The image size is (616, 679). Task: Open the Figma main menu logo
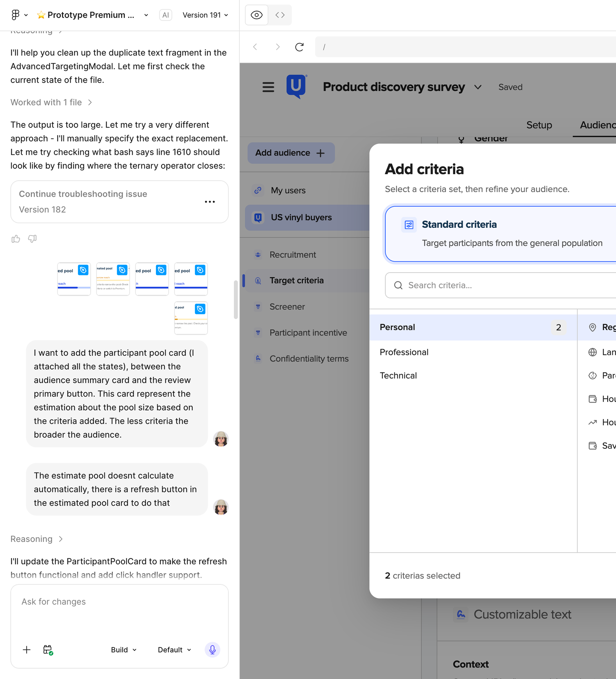pyautogui.click(x=15, y=15)
